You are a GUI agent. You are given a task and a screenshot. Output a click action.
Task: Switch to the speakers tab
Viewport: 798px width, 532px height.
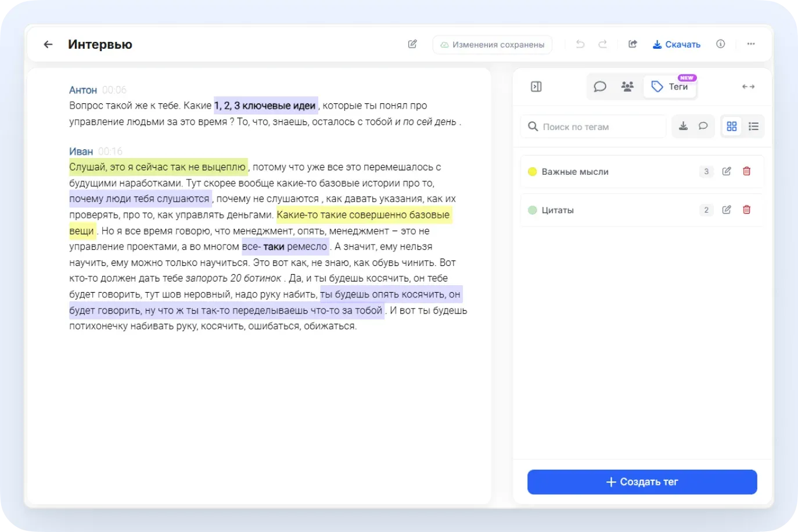point(627,87)
